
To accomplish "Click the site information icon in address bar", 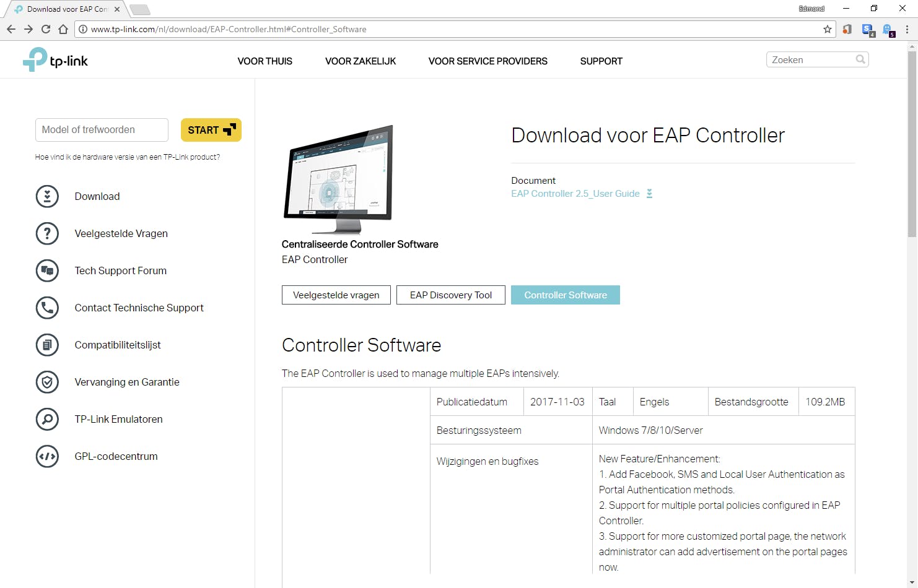I will [x=83, y=29].
